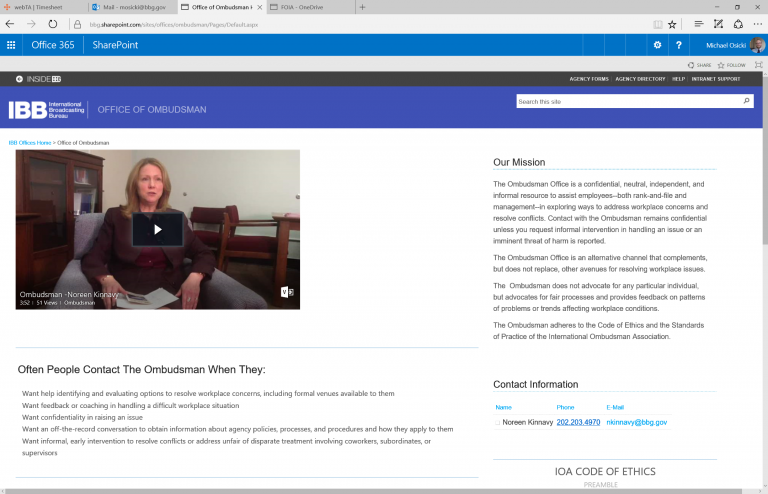Click the INSIDE back arrow icon
This screenshot has height=494, width=768.
pyautogui.click(x=19, y=79)
